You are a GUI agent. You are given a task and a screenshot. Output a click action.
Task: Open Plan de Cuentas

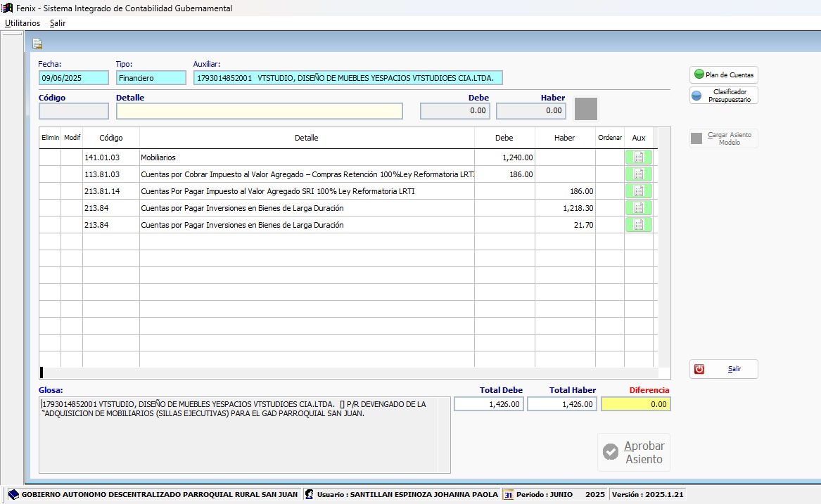point(723,75)
